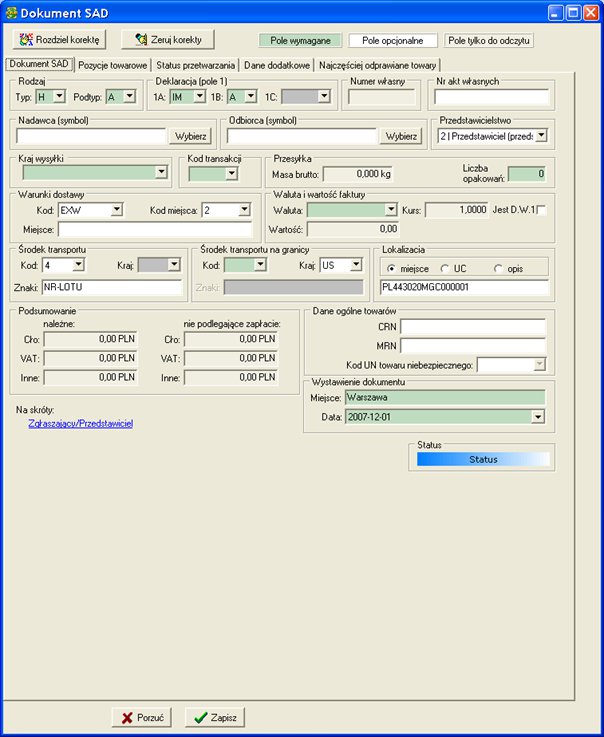Open the Data date picker dropdown
Image resolution: width=604 pixels, height=737 pixels.
[538, 417]
